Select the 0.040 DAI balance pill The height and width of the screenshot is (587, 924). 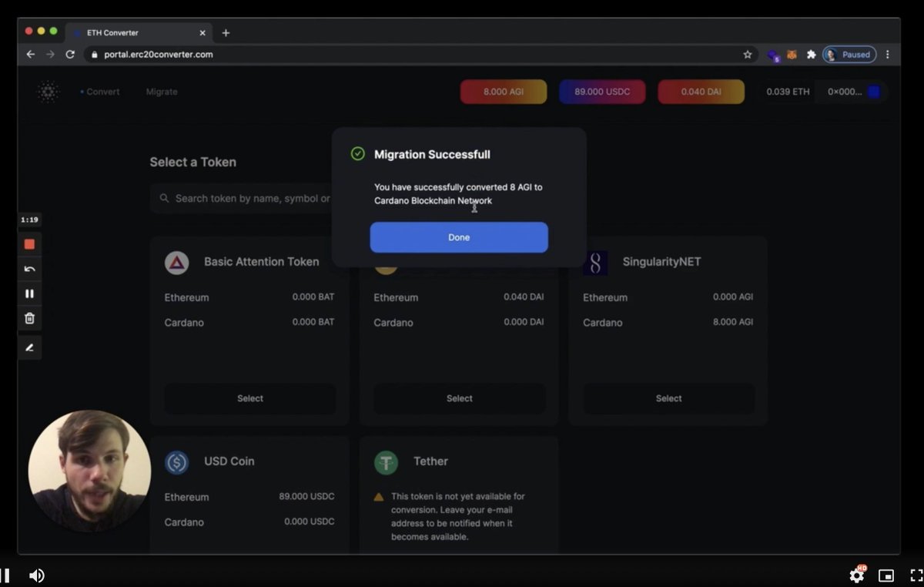(x=701, y=92)
